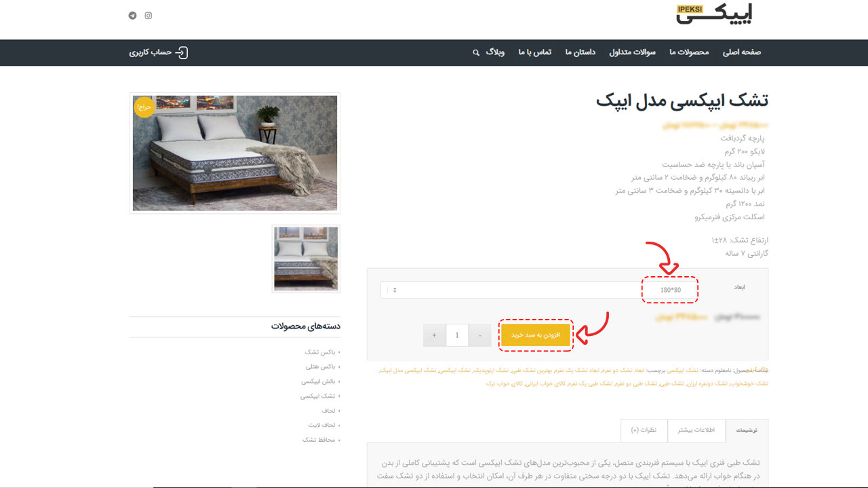The width and height of the screenshot is (868, 488).
Task: Switch to the توضیحات tab
Action: (747, 430)
